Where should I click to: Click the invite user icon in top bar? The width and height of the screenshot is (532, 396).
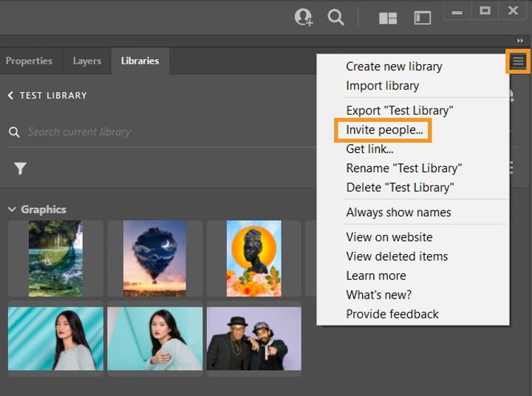click(x=303, y=18)
